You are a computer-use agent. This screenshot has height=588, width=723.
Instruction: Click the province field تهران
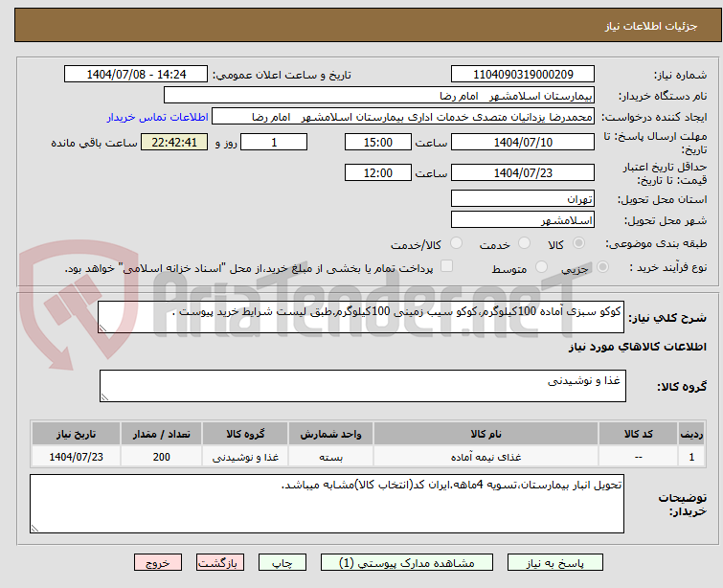tap(523, 199)
